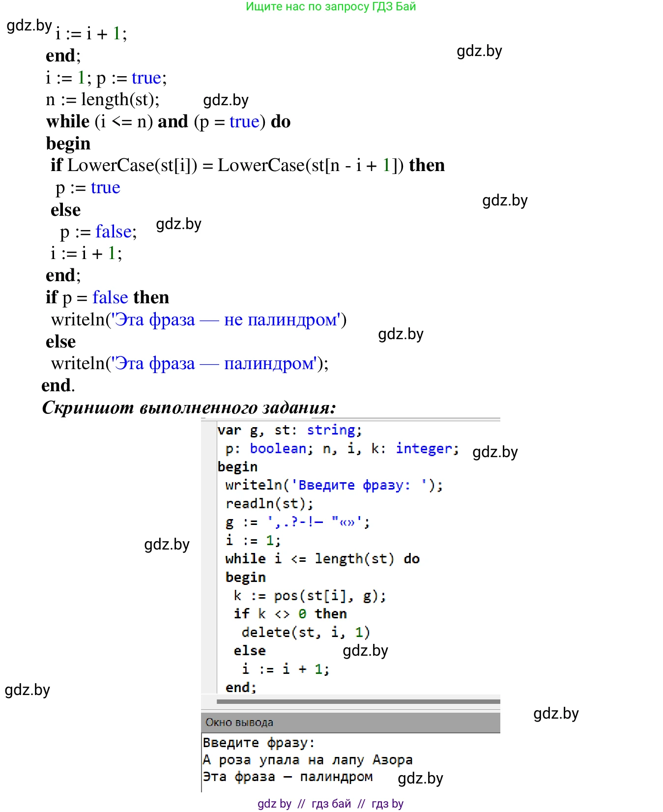The height and width of the screenshot is (812, 663).
Task: Click the 'Скриншот выполненного задания:' heading
Action: [x=189, y=407]
